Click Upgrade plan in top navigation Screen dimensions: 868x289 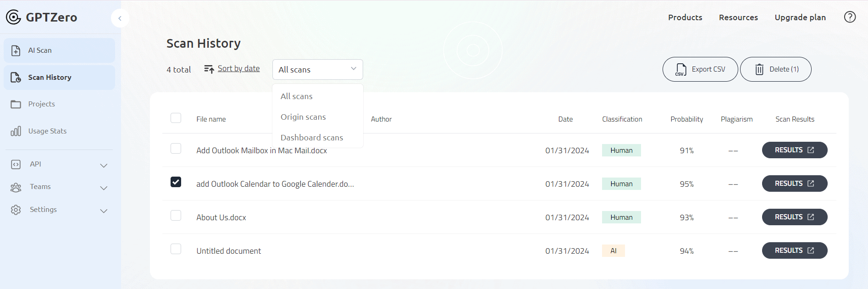pyautogui.click(x=800, y=17)
